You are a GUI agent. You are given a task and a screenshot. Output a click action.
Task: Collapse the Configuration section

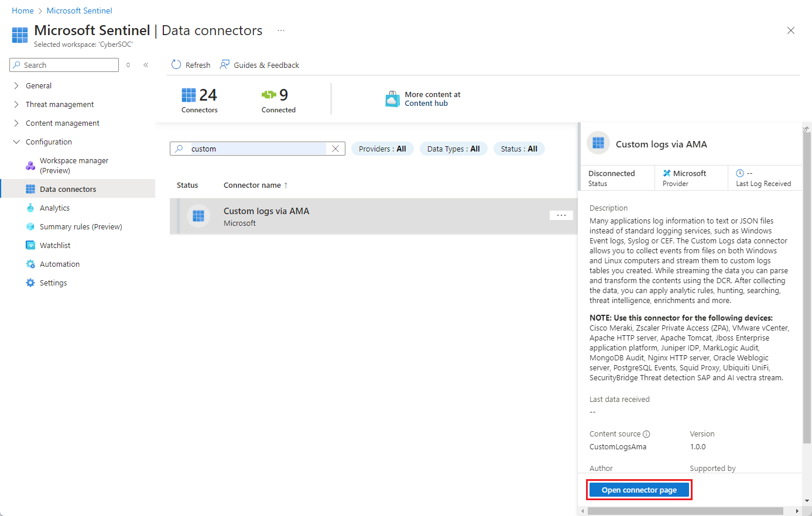(x=16, y=142)
